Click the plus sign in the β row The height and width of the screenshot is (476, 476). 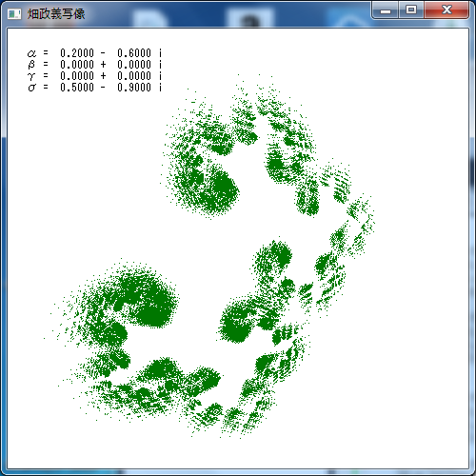point(103,65)
